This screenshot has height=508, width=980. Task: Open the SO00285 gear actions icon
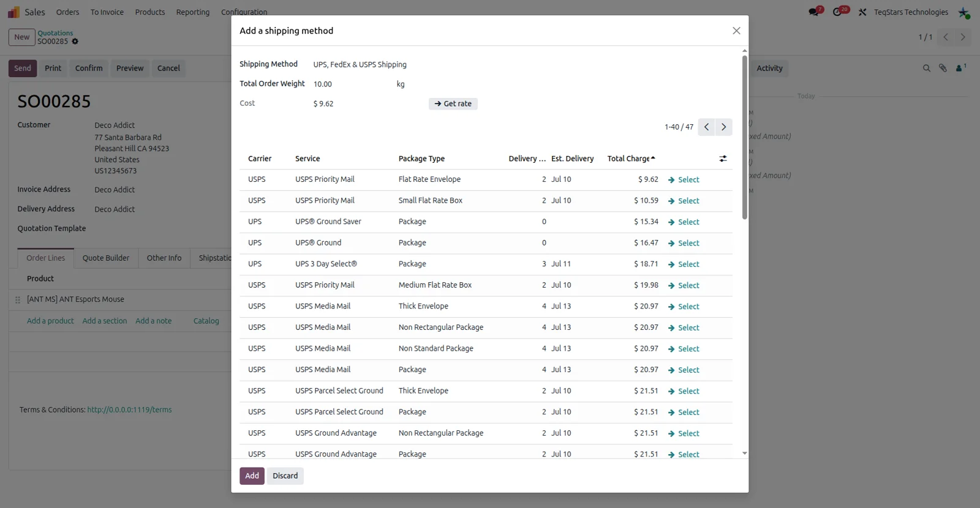pos(75,42)
